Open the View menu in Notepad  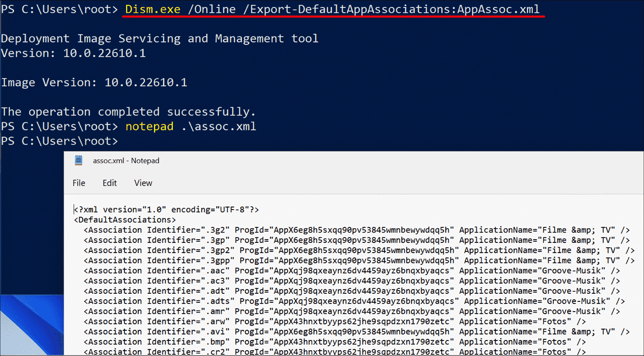pyautogui.click(x=143, y=183)
